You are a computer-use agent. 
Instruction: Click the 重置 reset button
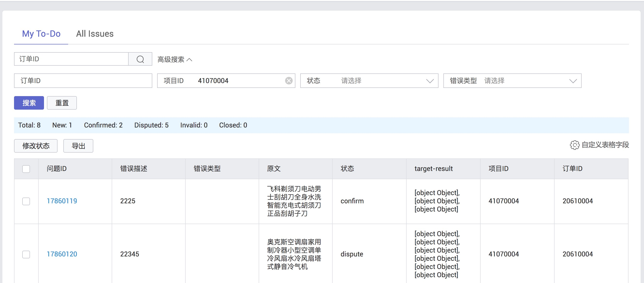coord(62,103)
